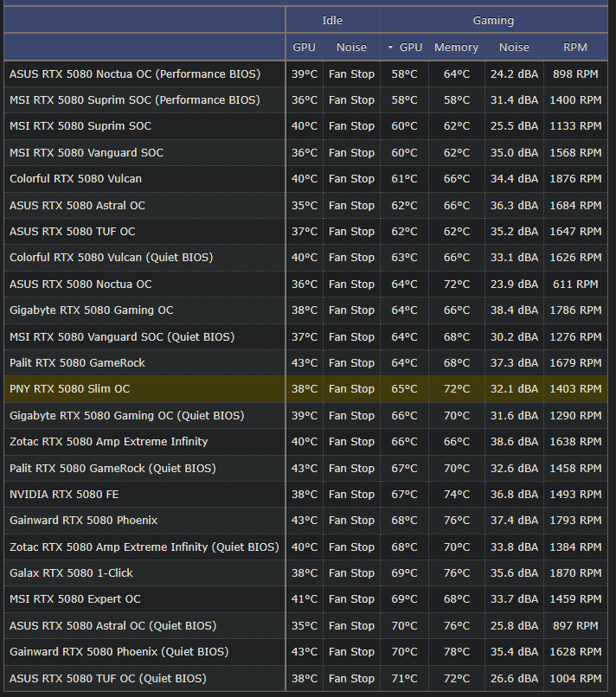Click MSI RTX 5080 Vanguard SOC (Quiet BIOS)
This screenshot has width=616, height=697.
point(122,337)
